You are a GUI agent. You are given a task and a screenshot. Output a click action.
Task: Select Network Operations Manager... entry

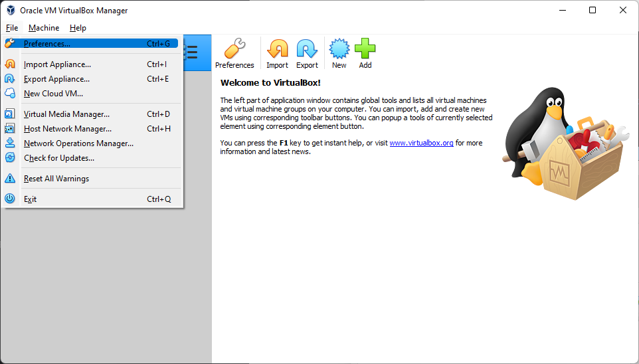[78, 143]
